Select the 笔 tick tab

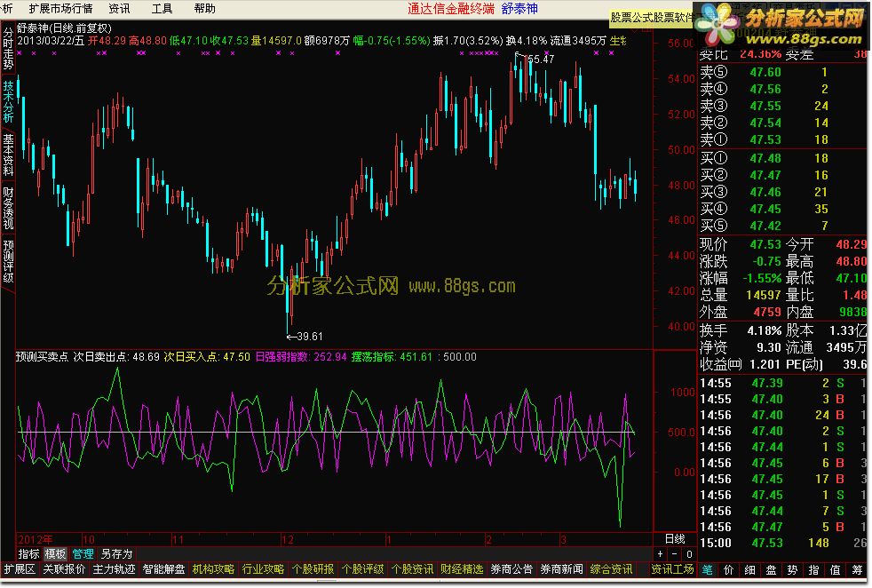[708, 569]
